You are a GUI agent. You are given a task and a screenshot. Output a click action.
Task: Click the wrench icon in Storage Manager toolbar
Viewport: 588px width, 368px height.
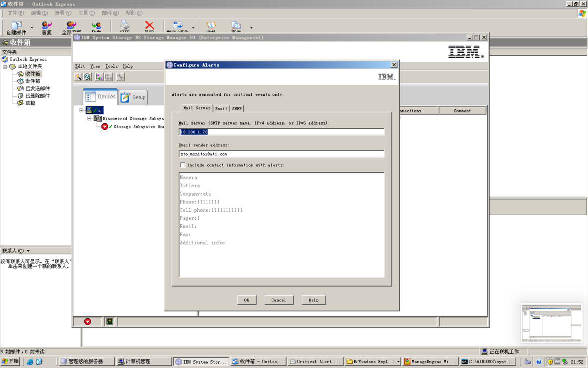click(120, 77)
